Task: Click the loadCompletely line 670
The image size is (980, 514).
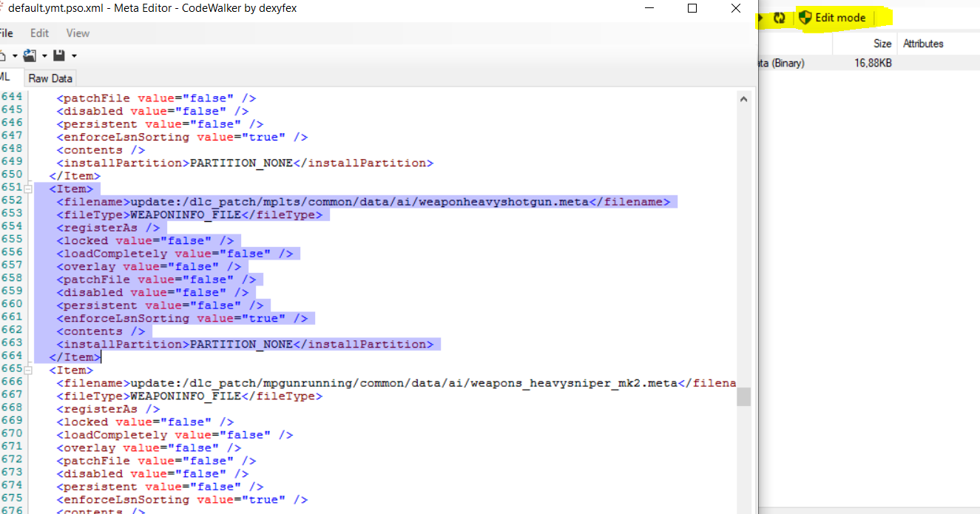Action: (175, 435)
